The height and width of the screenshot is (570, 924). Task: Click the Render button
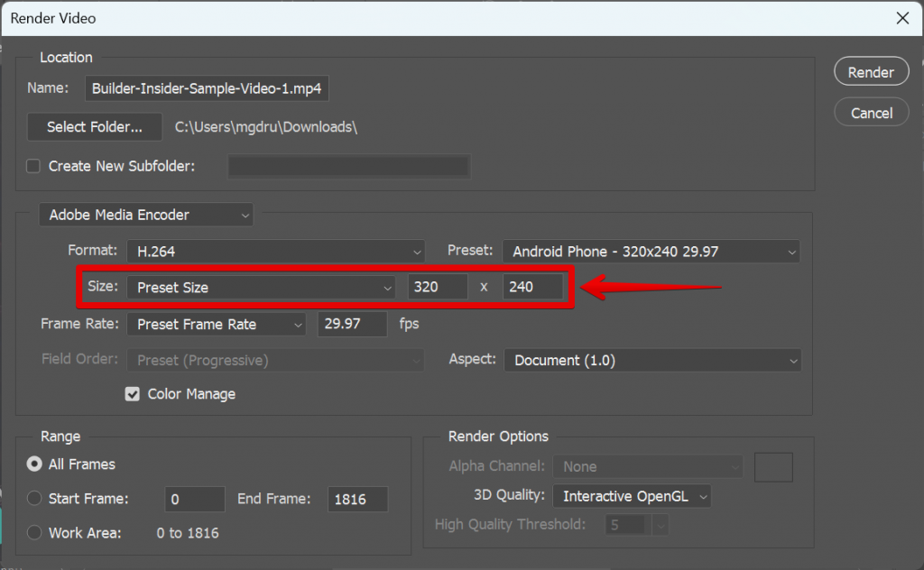click(x=871, y=72)
